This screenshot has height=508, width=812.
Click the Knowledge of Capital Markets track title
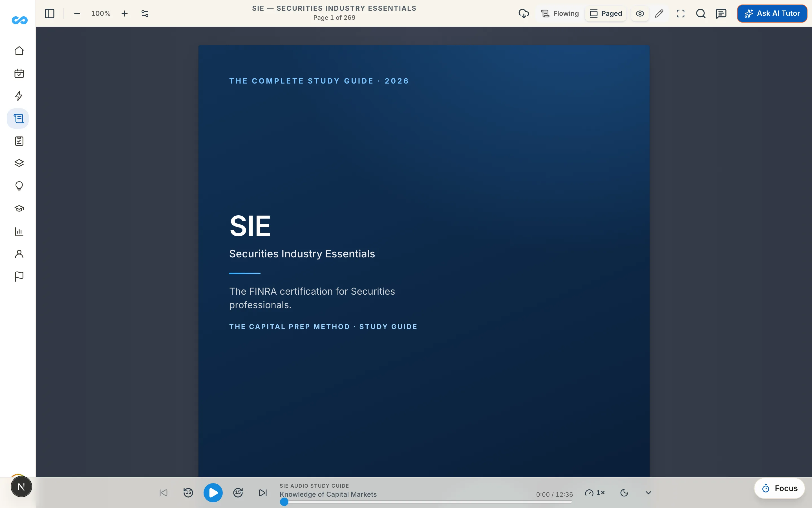(x=328, y=494)
